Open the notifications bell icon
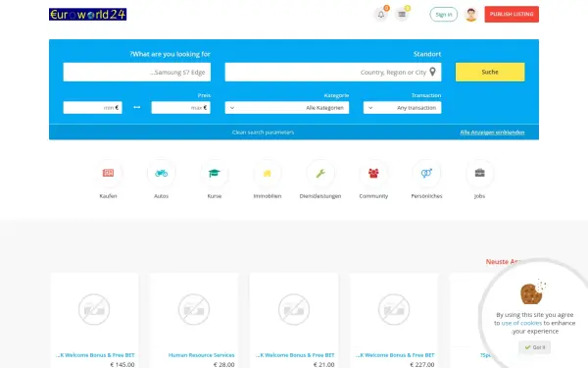Image resolution: width=588 pixels, height=368 pixels. pyautogui.click(x=381, y=15)
